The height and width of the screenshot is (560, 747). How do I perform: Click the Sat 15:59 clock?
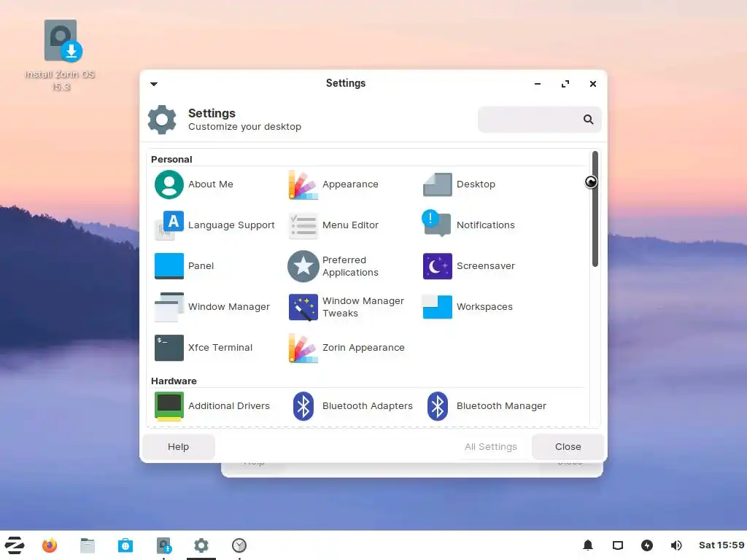[721, 545]
